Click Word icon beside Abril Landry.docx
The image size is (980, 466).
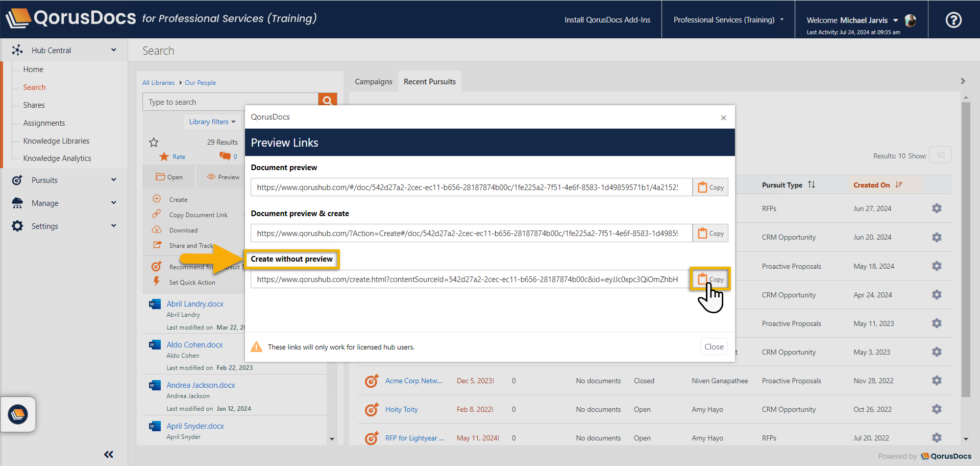155,304
